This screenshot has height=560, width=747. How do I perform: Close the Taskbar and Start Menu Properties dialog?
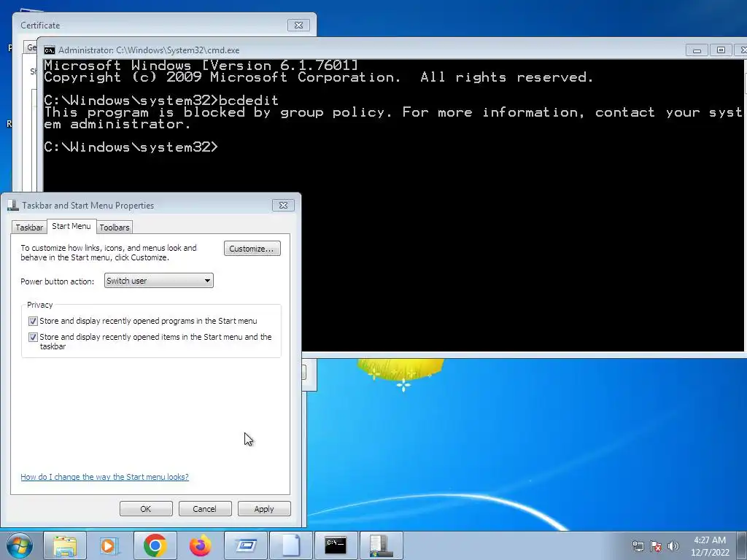pyautogui.click(x=283, y=205)
